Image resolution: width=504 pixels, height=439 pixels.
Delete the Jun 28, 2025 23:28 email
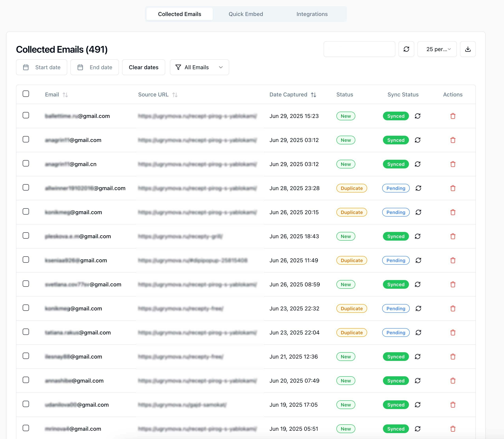(x=453, y=188)
